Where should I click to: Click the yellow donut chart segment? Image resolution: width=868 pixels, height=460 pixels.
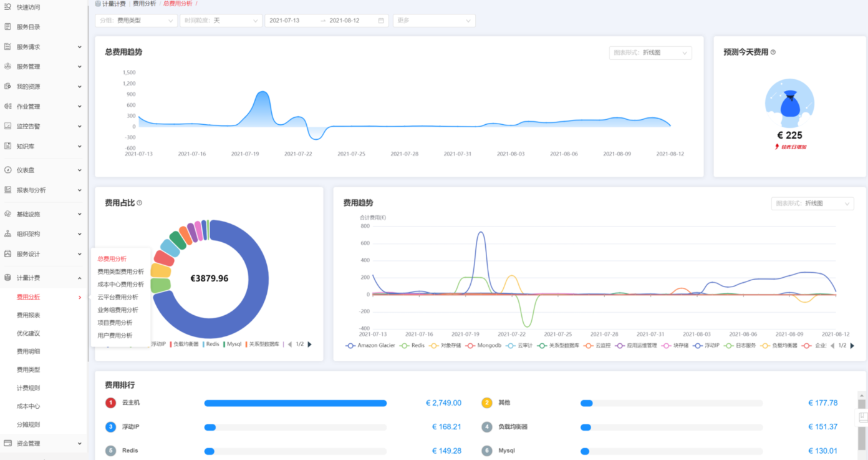click(160, 270)
